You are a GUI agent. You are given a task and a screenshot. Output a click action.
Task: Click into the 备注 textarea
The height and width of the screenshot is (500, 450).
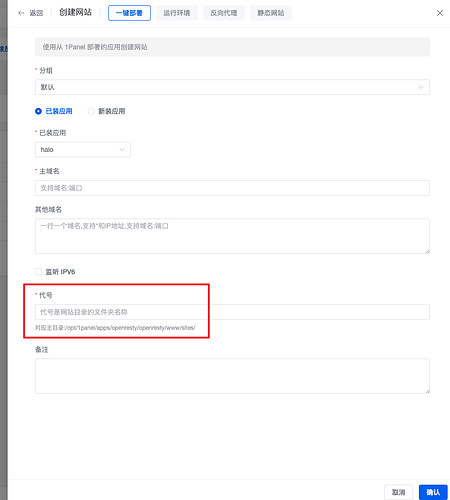coord(232,376)
